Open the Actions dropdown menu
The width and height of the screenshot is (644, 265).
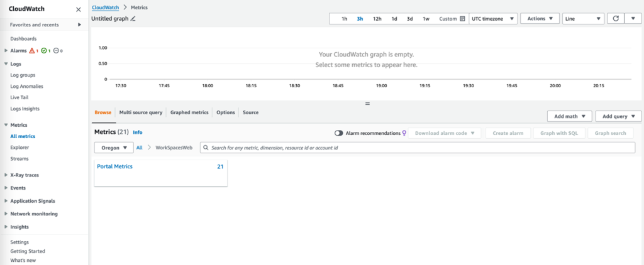click(540, 18)
